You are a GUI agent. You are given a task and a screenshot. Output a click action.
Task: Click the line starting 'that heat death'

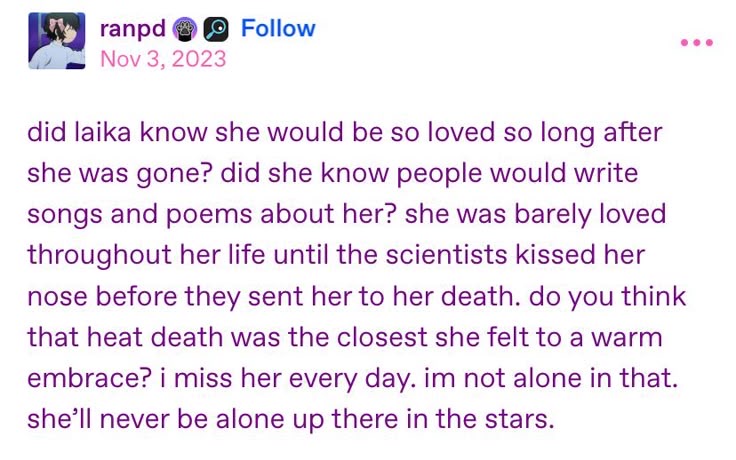(x=345, y=337)
